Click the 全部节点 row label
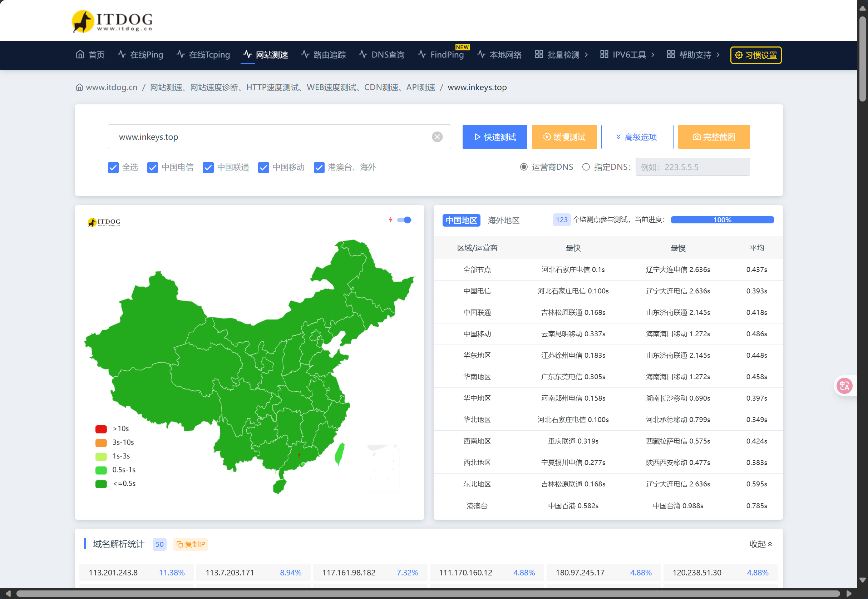The image size is (868, 599). pyautogui.click(x=477, y=269)
